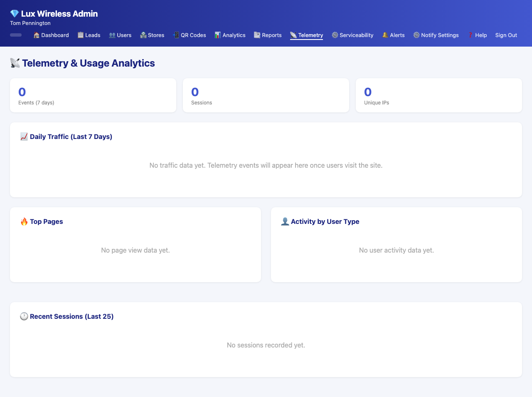Click the user name Tom Pennington
This screenshot has height=397, width=532.
point(30,23)
